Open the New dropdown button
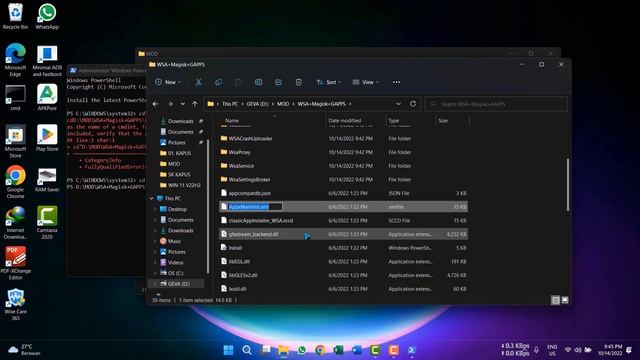The height and width of the screenshot is (360, 640). tap(168, 82)
